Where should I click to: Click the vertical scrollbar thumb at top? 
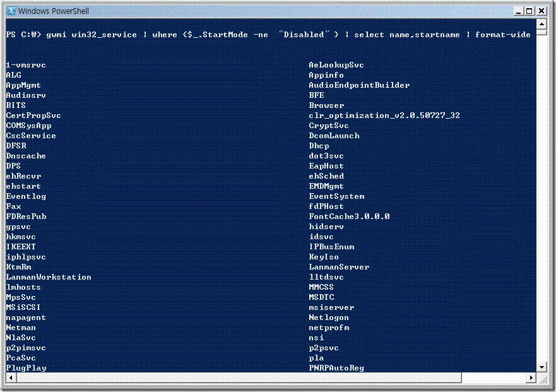pyautogui.click(x=541, y=32)
